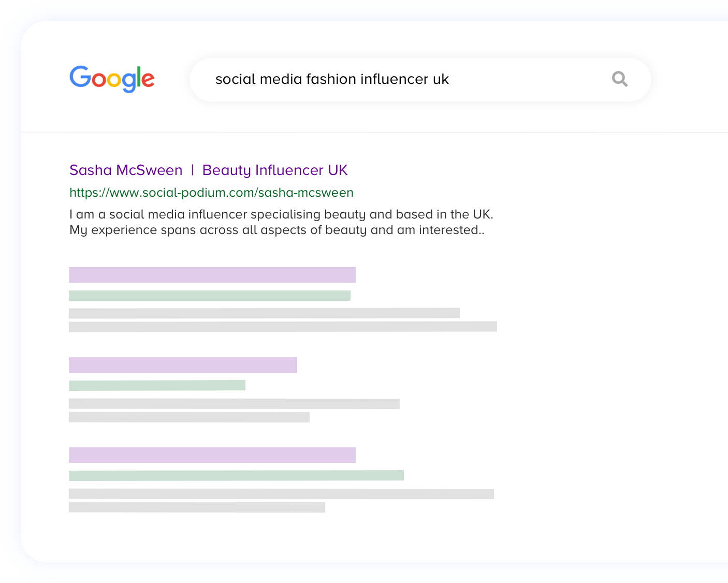Open the fourth result's purple title placeholder
The width and height of the screenshot is (728, 583).
coord(212,455)
